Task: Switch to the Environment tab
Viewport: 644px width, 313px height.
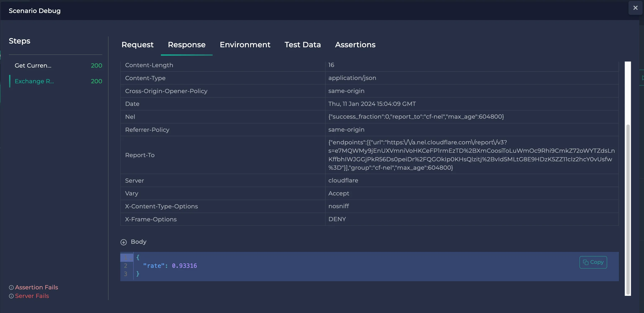Action: (x=245, y=45)
